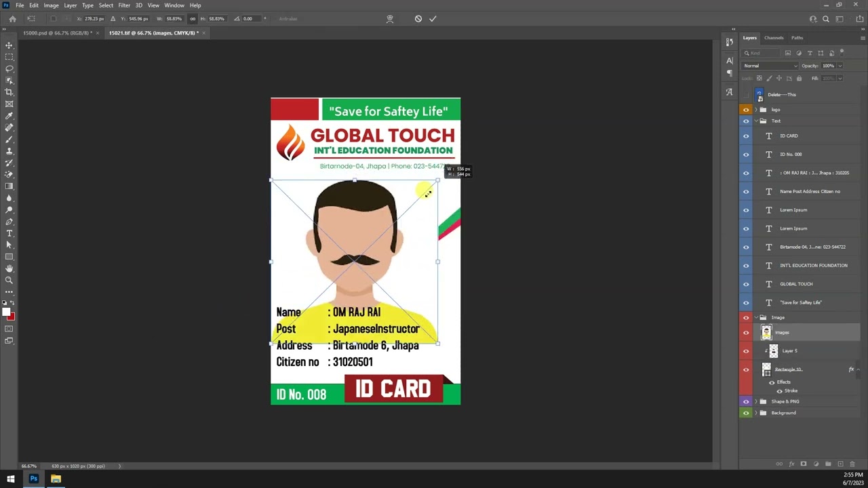Screen dimensions: 868x488
Task: Select the Object Selection tool
Action: click(x=9, y=81)
